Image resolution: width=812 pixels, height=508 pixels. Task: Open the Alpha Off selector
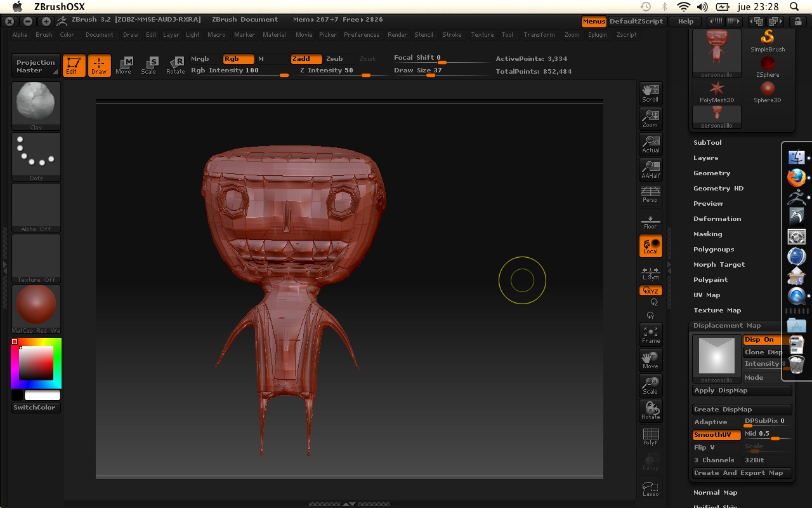pyautogui.click(x=36, y=208)
